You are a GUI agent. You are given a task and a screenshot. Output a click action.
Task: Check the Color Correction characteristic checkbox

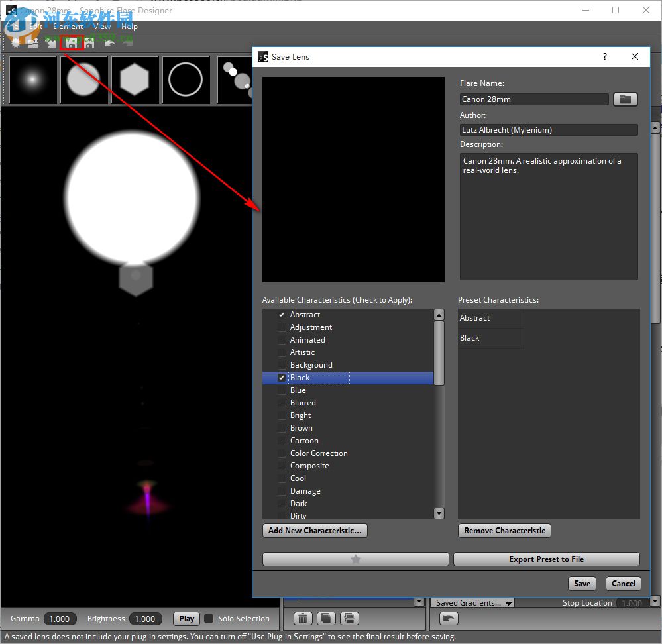point(282,453)
